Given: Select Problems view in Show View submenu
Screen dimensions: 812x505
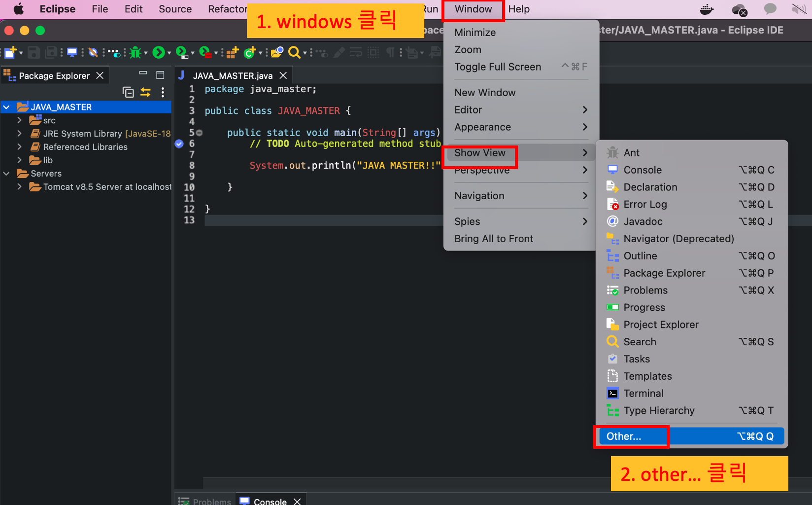Looking at the screenshot, I should [x=692, y=290].
